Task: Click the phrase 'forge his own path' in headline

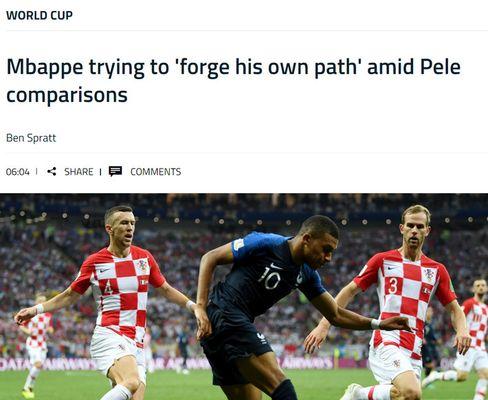Action: pyautogui.click(x=269, y=67)
